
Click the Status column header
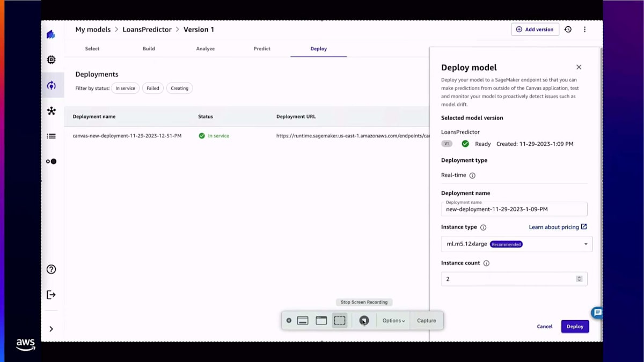[x=206, y=116]
